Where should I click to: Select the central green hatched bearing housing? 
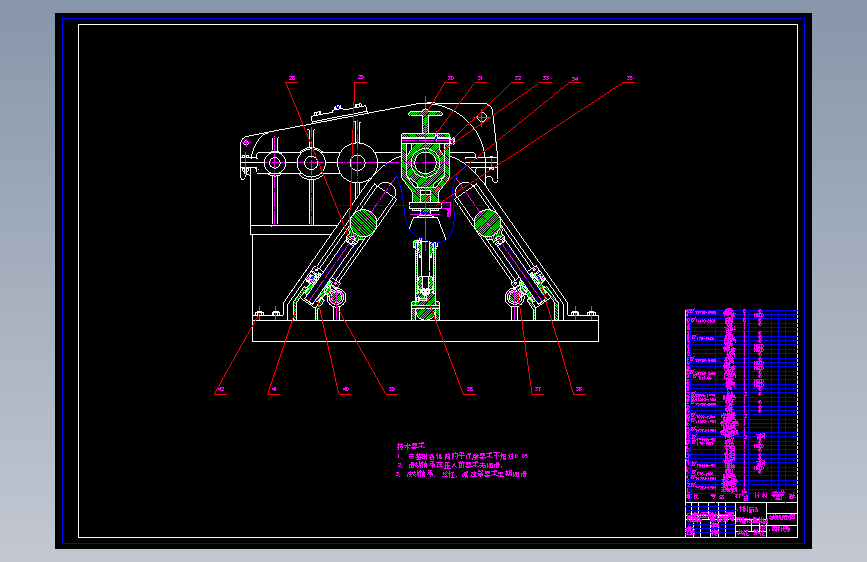coord(425,163)
